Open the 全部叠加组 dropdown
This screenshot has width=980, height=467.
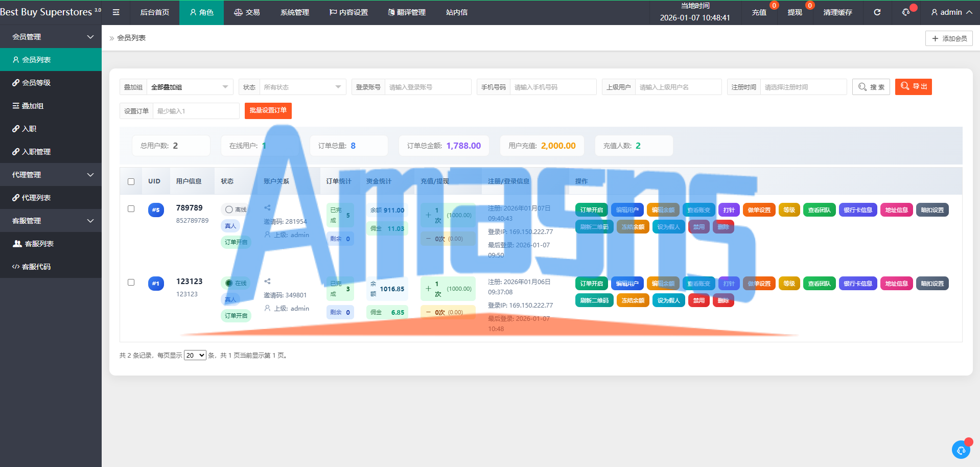point(190,87)
